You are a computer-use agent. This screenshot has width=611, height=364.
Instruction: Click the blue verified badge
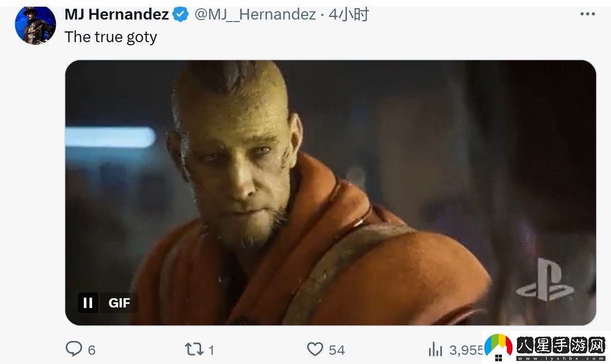(181, 15)
